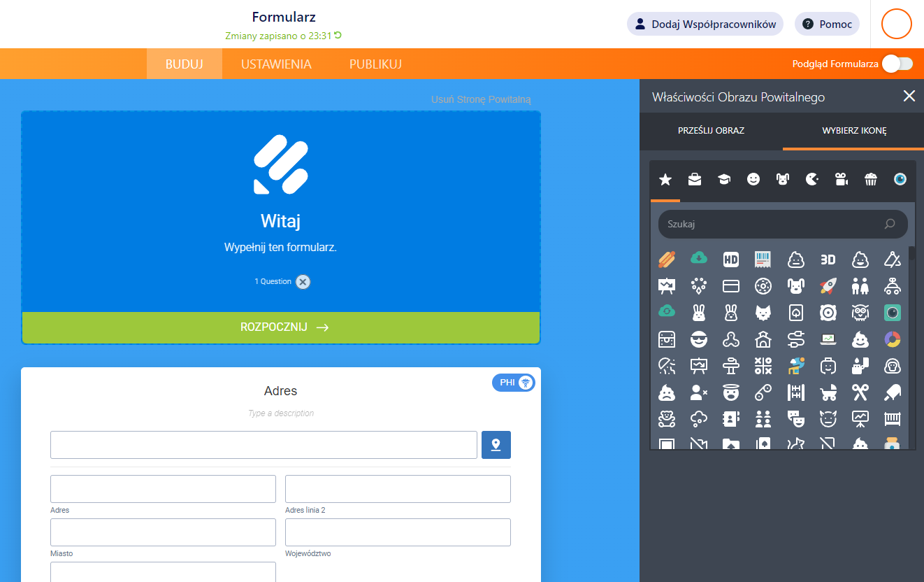
Task: Pick the credit card icon
Action: tap(731, 286)
